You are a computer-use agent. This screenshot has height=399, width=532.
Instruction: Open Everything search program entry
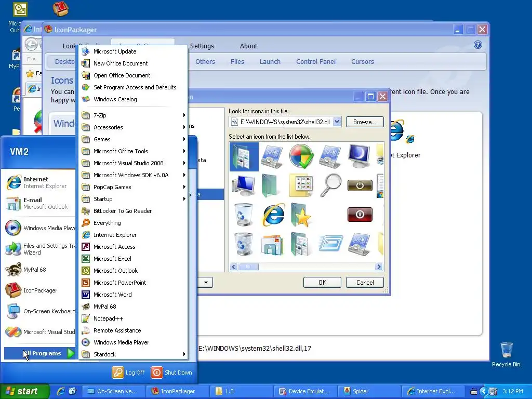click(x=133, y=223)
